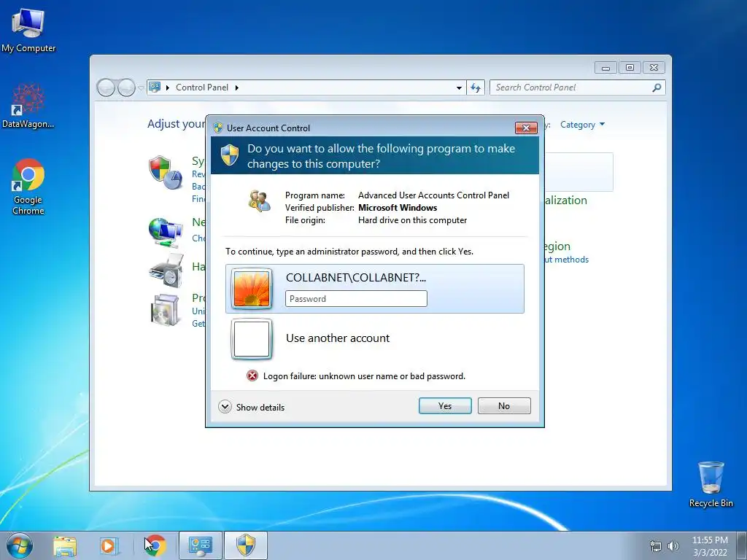Expand Show details chevron

click(x=225, y=407)
